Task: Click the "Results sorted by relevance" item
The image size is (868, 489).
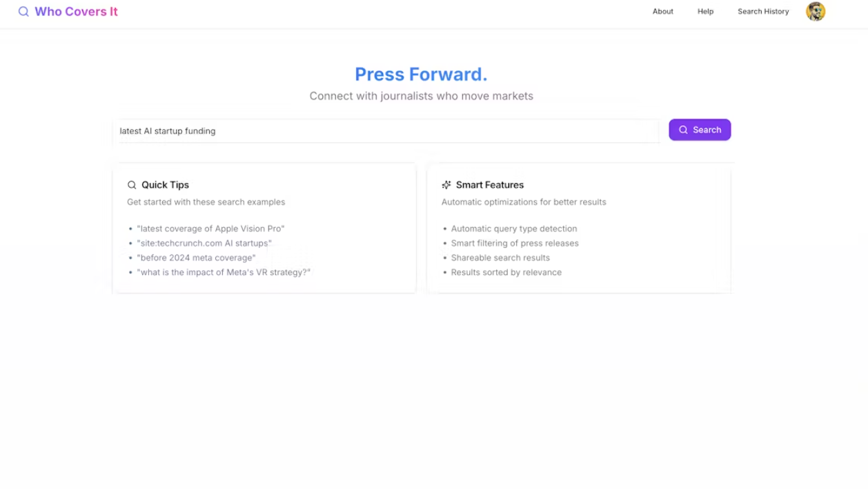Action: coord(506,272)
